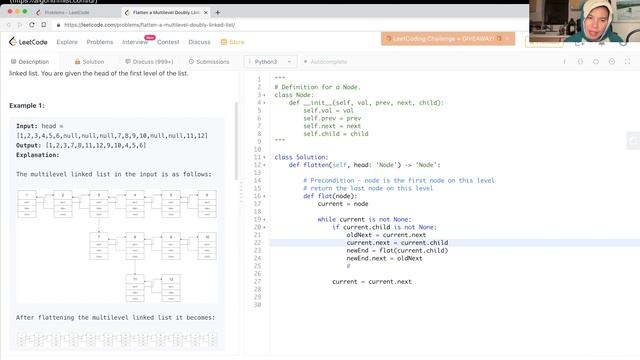Click the curly braces format code icon

tap(580, 62)
